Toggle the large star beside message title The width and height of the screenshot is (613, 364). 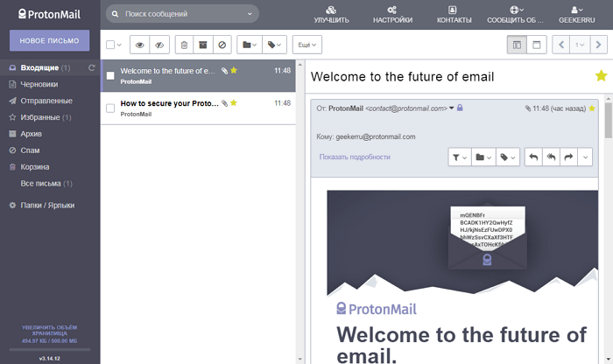point(601,76)
